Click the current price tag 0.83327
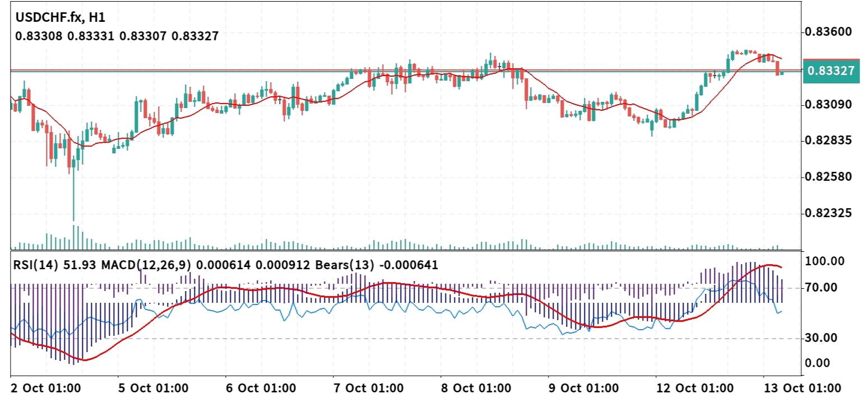 point(831,71)
